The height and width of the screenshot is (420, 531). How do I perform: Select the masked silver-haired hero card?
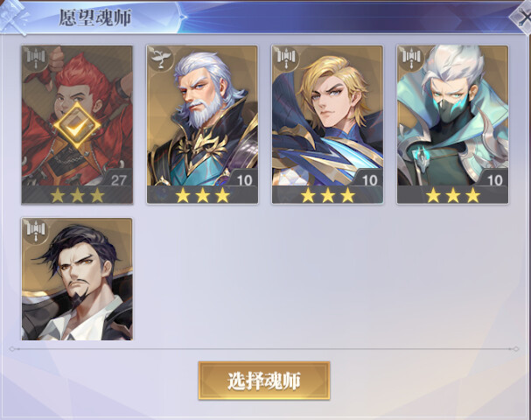coord(452,124)
